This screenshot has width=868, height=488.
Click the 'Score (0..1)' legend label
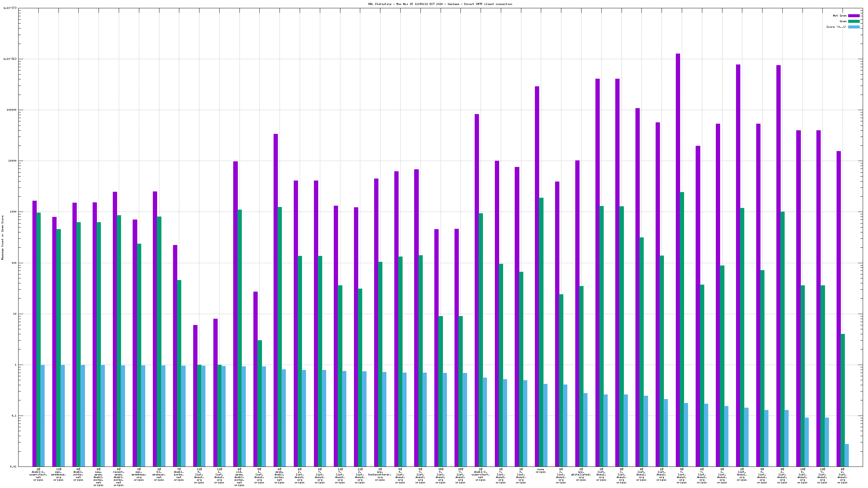click(x=836, y=27)
